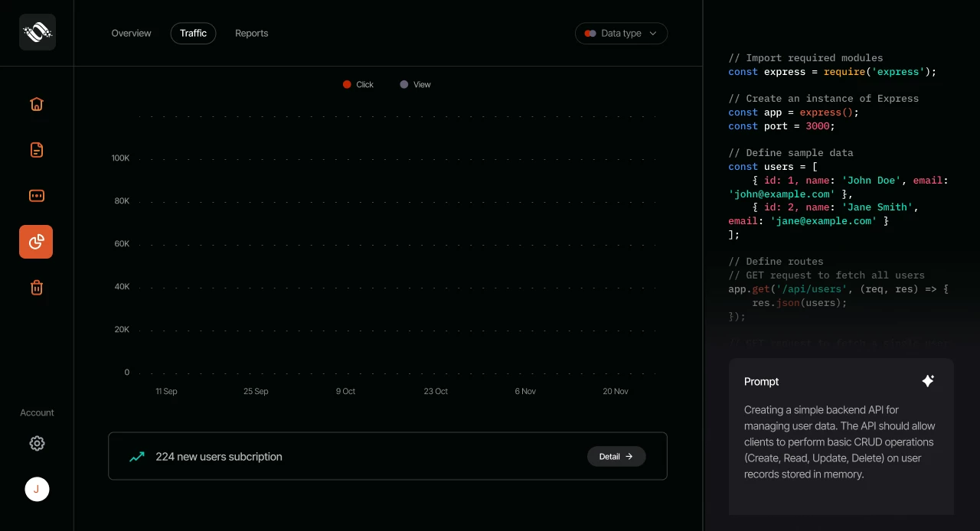The height and width of the screenshot is (531, 980).
Task: Select the Traffic tab
Action: coord(193,33)
